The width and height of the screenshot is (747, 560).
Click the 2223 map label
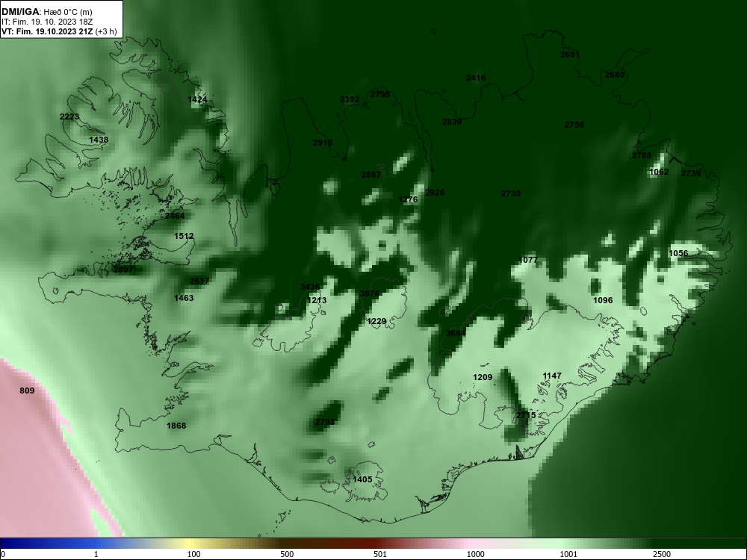pyautogui.click(x=69, y=116)
